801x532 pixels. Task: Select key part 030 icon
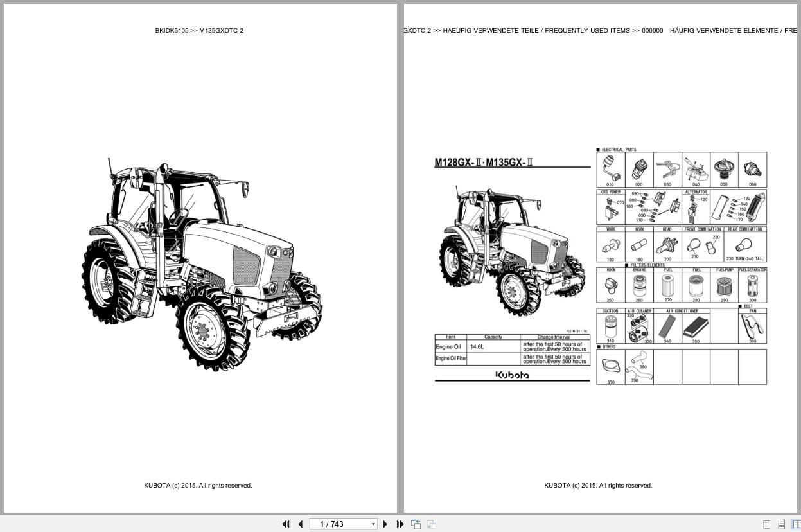[667, 169]
